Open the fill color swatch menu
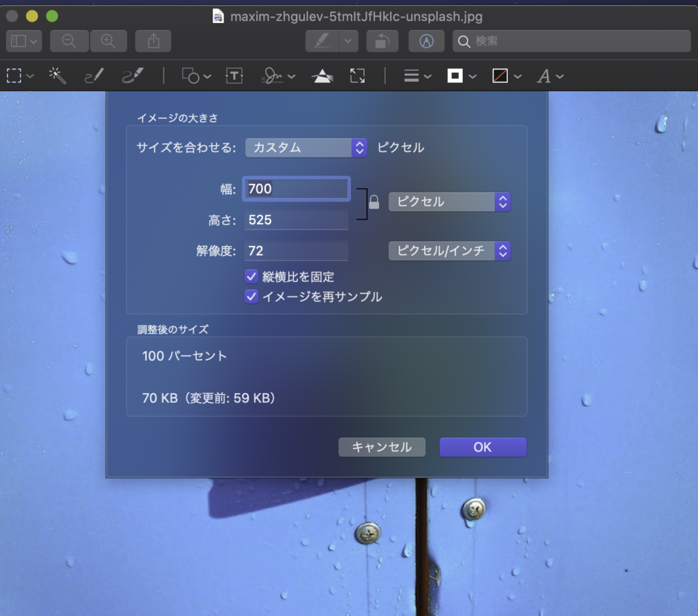The width and height of the screenshot is (698, 616). click(x=506, y=76)
